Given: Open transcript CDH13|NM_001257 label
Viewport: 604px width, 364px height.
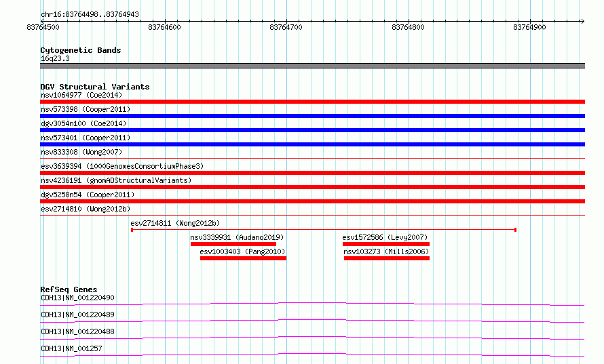Looking at the screenshot, I should point(71,348).
